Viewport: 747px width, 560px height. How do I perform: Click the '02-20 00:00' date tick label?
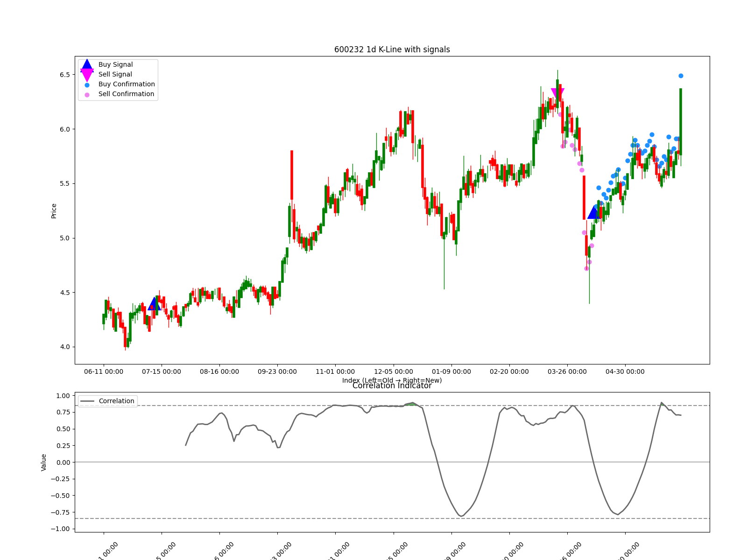[x=509, y=372]
